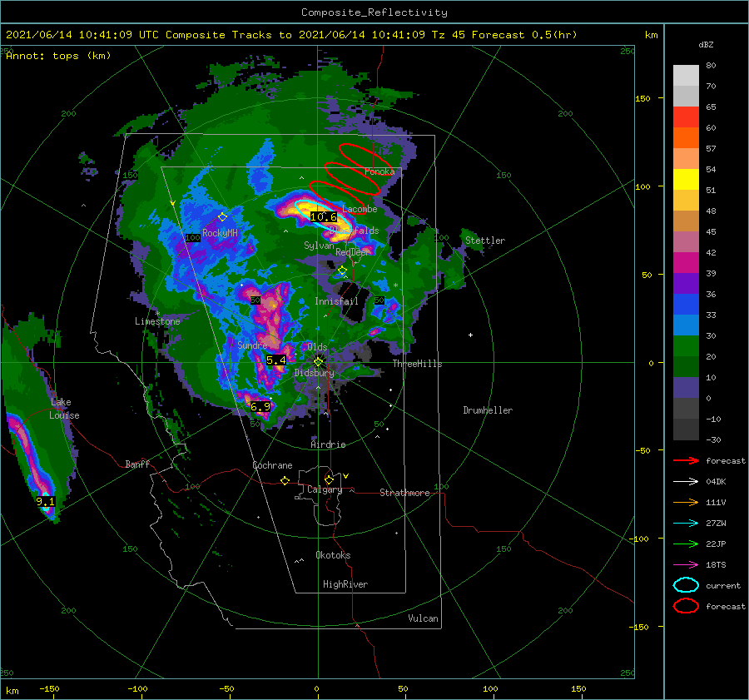
Task: Click the yellow diamond marker below Cochrane
Action: point(285,480)
